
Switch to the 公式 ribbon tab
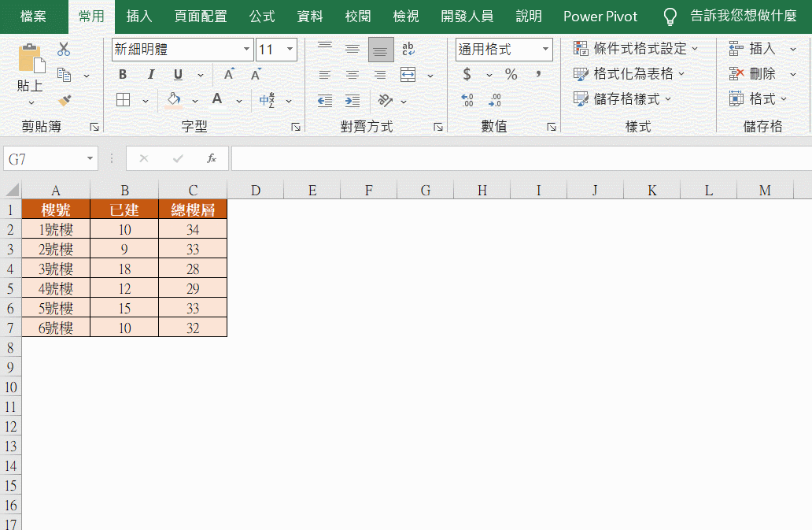tap(262, 17)
